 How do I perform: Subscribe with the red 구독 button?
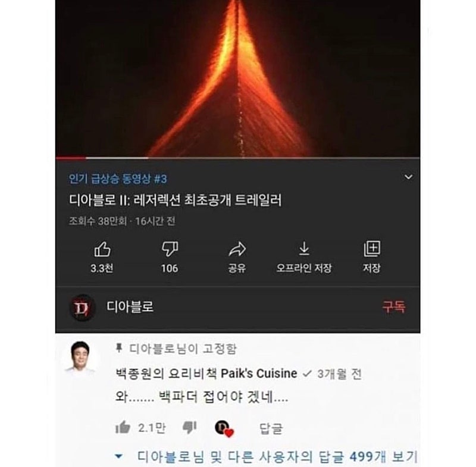[x=393, y=307]
